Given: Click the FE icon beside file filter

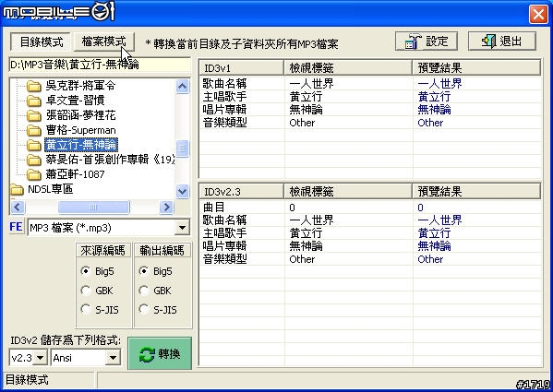Looking at the screenshot, I should 16,227.
